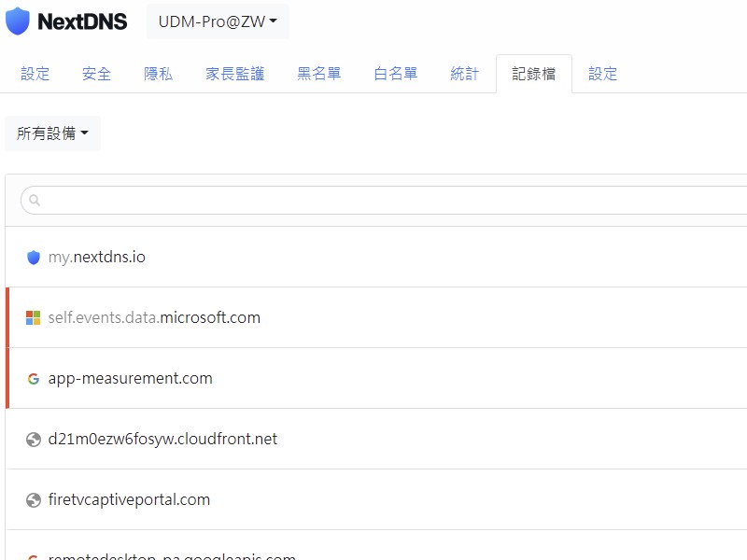
Task: Click the NextDNS brand name text
Action: click(x=82, y=21)
